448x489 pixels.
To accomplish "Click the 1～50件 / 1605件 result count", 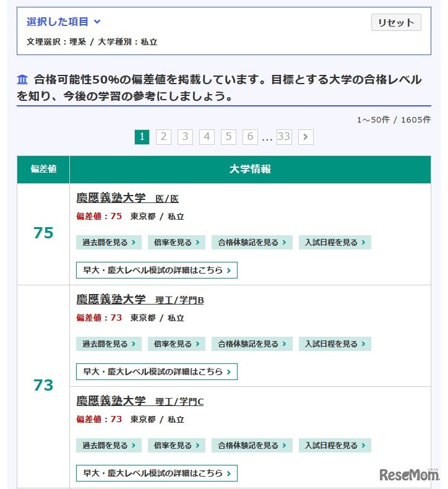I will [394, 119].
